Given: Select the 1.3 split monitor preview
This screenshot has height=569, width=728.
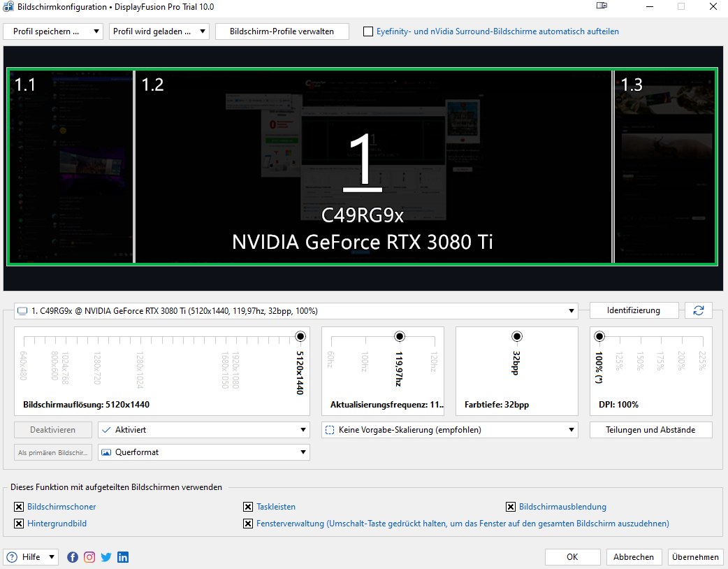Looking at the screenshot, I should pos(666,167).
